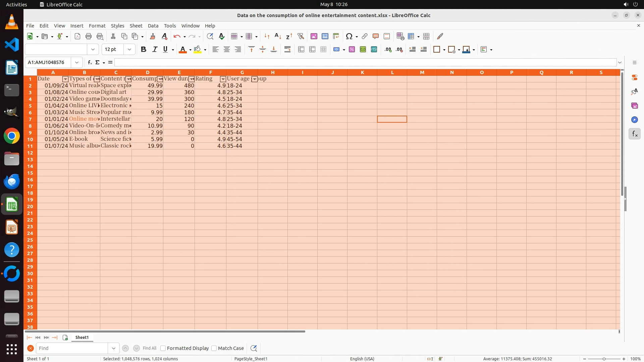Open the Navigator sidebar panel
The image size is (644, 362).
(634, 120)
